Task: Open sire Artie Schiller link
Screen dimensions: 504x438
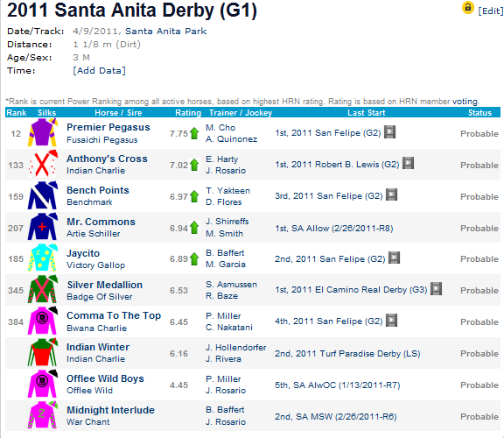Action: click(x=94, y=234)
